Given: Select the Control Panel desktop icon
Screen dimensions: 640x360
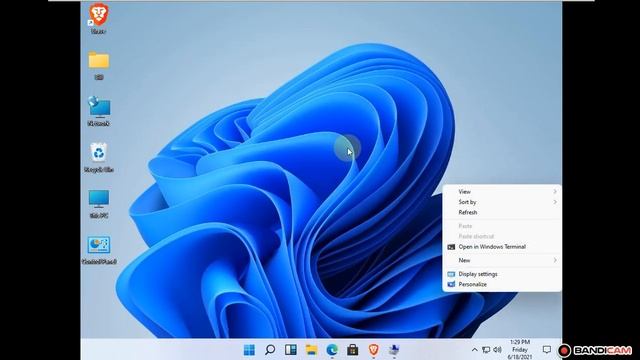Looking at the screenshot, I should tap(99, 249).
